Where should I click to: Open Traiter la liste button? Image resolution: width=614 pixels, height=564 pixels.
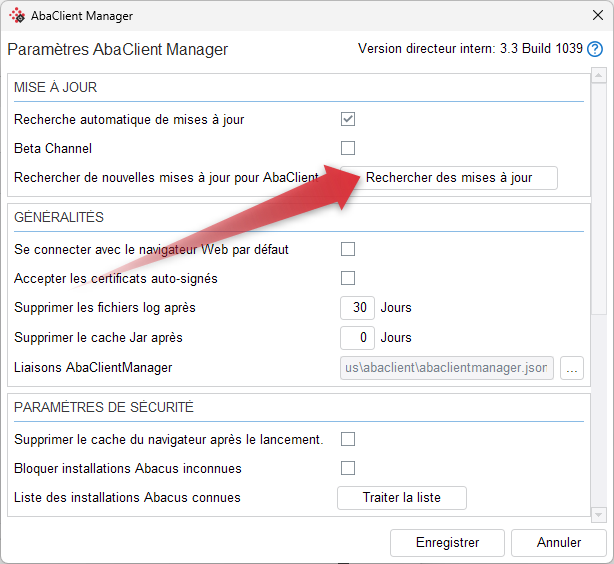coord(402,498)
